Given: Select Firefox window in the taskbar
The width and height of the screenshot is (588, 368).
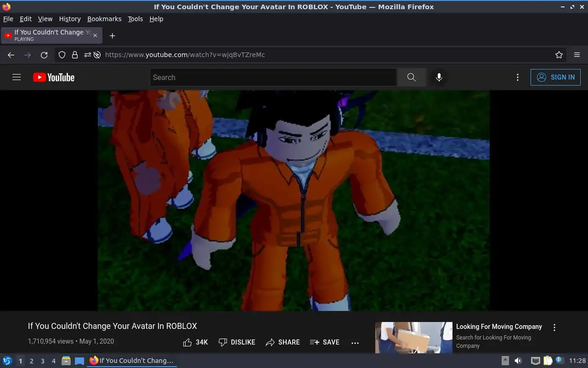Looking at the screenshot, I should [x=132, y=361].
